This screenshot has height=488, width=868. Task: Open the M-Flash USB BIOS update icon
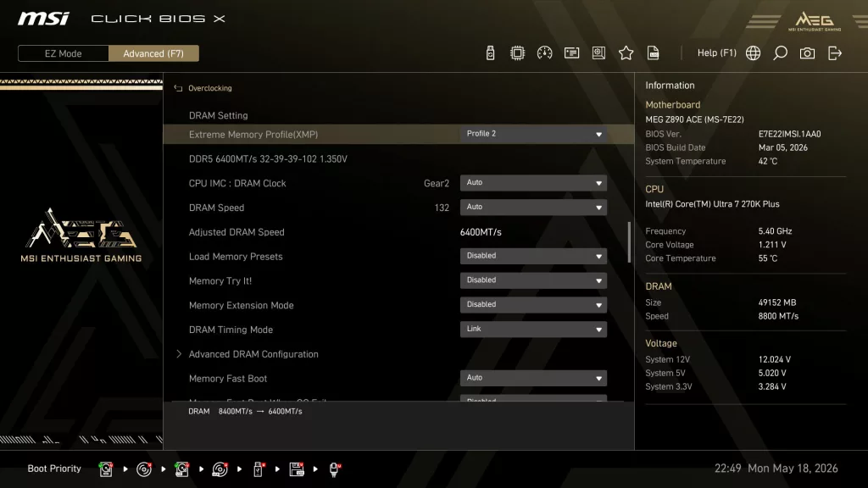tap(490, 53)
